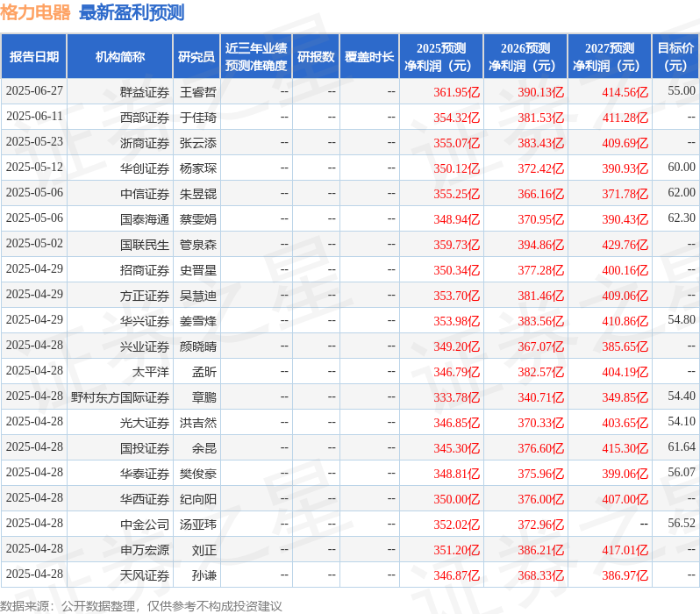Click the 近三年业绩预测准确度 column header
700x614 pixels.
[x=256, y=57]
